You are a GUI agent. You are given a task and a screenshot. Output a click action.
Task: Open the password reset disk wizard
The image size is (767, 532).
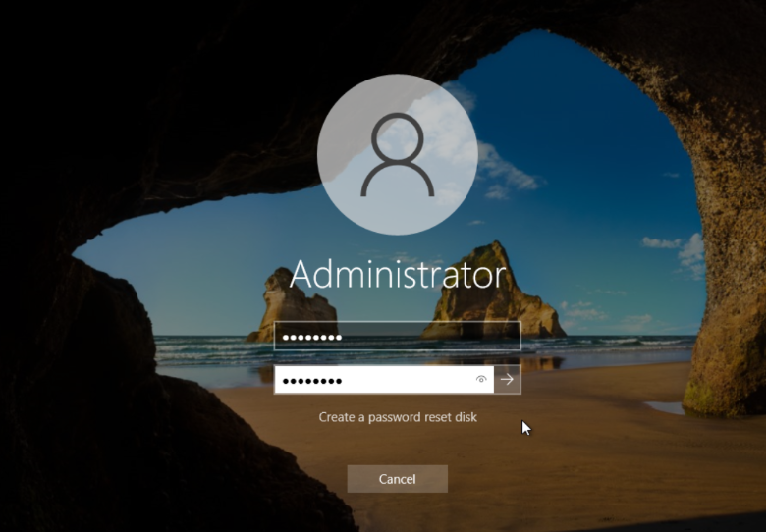(397, 417)
